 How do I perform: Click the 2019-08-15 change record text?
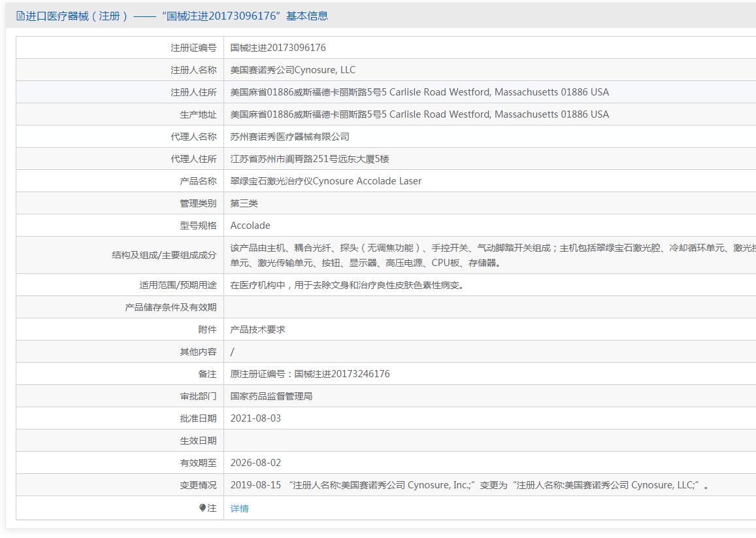coord(469,485)
